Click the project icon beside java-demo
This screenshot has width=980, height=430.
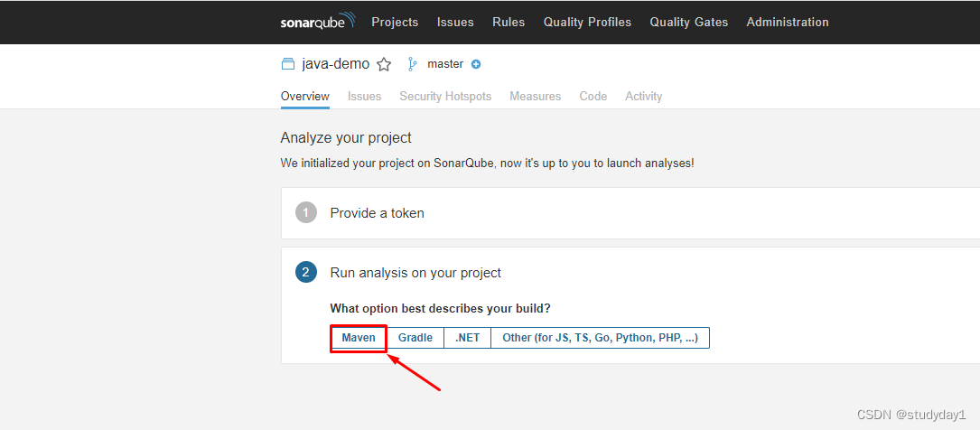coord(287,64)
